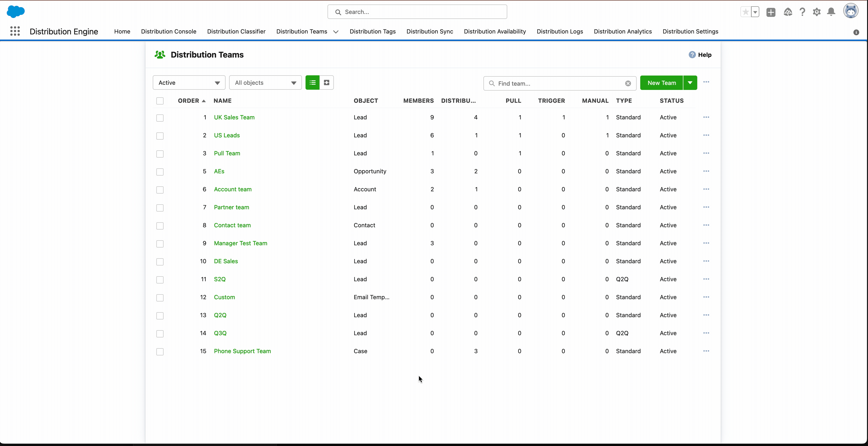The height and width of the screenshot is (446, 868).
Task: Open the DE Sales team link
Action: 226,261
